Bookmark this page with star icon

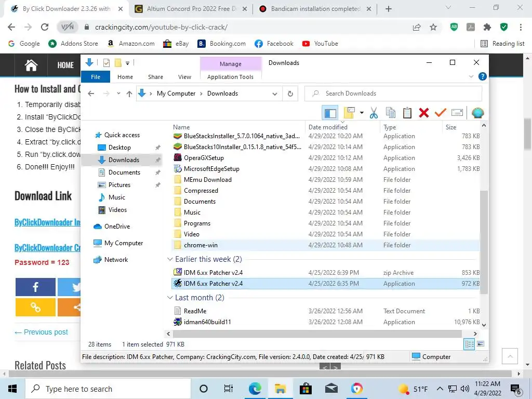(x=433, y=27)
